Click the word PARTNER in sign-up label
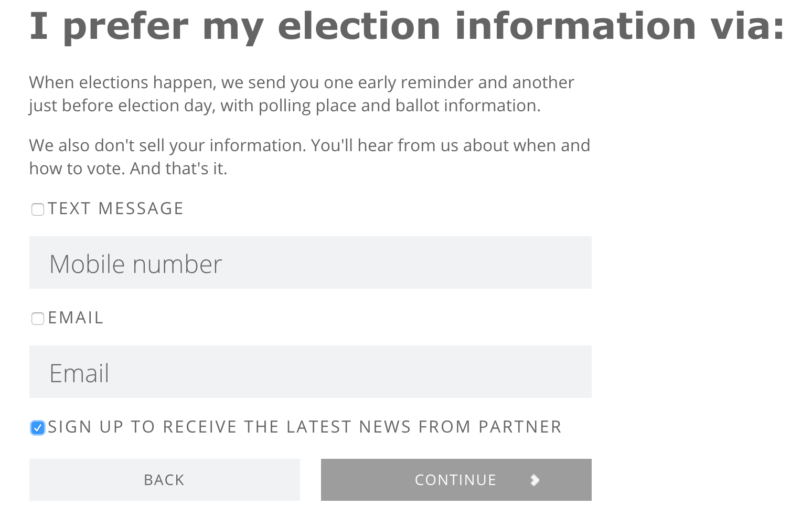812x526 pixels. (520, 427)
